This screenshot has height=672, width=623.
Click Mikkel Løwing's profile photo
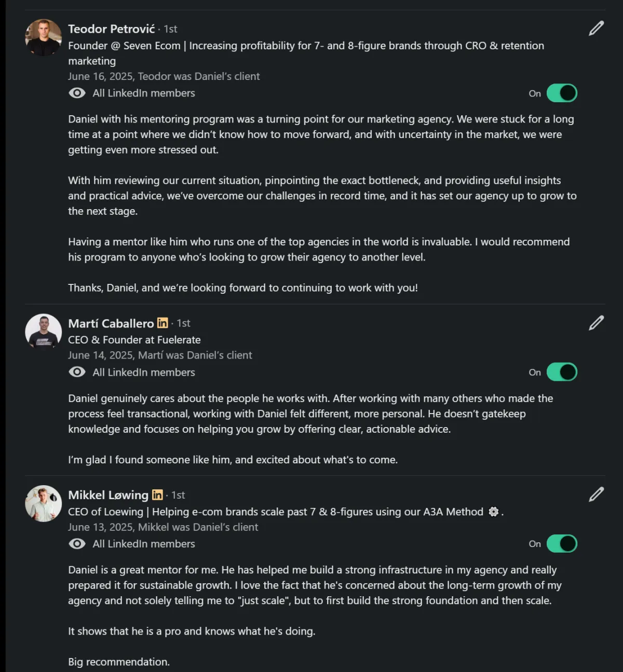[x=44, y=503]
